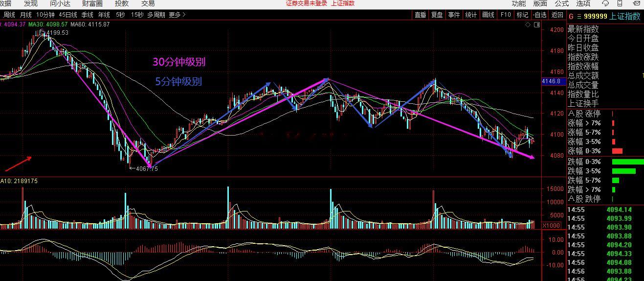Open the 问小达 menu

(60, 3)
